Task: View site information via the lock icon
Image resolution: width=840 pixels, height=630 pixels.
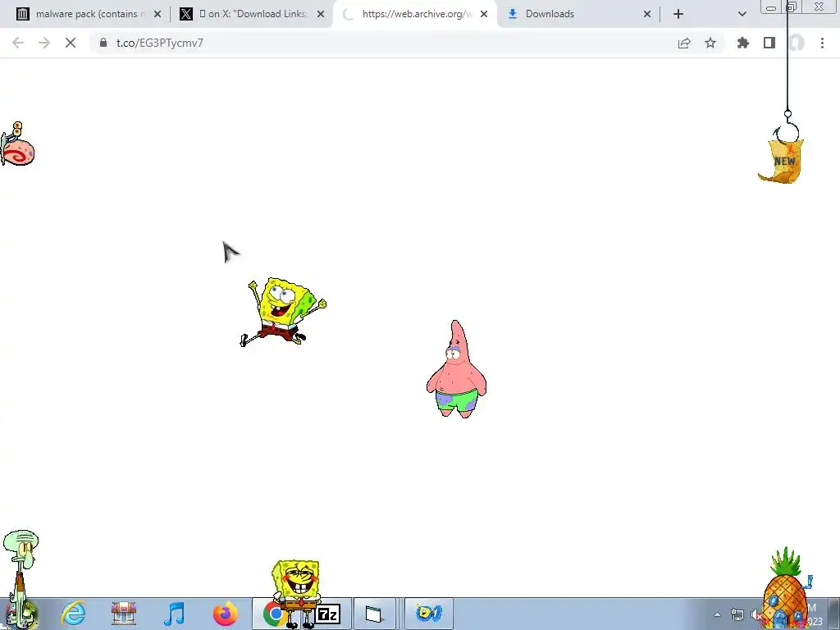Action: click(103, 43)
